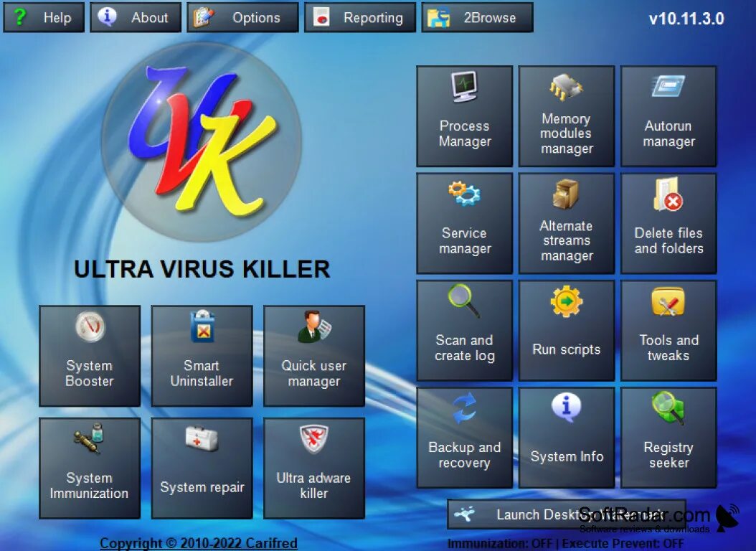Viewport: 756px width, 551px height.
Task: Launch the 2Browse button
Action: coord(477,17)
